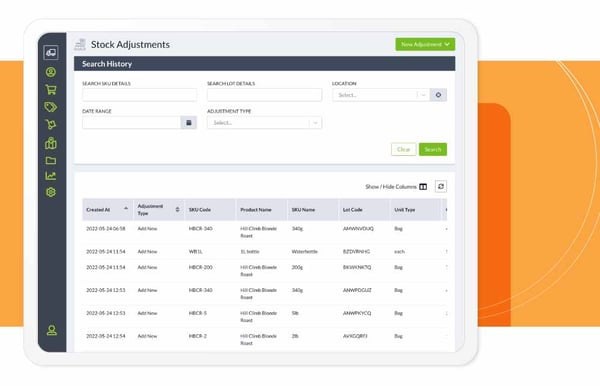Select the each unit type cell
600x386 pixels.
(399, 251)
